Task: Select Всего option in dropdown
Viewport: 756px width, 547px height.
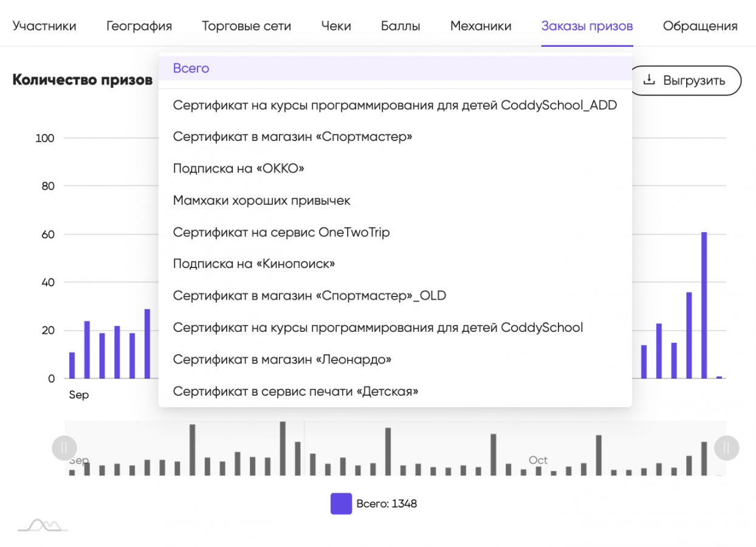Action: click(x=191, y=69)
